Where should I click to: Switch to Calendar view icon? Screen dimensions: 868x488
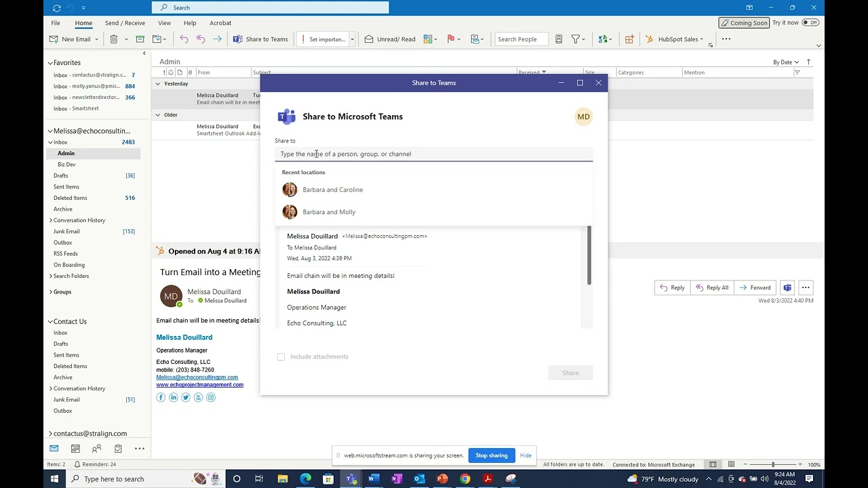[x=75, y=449]
